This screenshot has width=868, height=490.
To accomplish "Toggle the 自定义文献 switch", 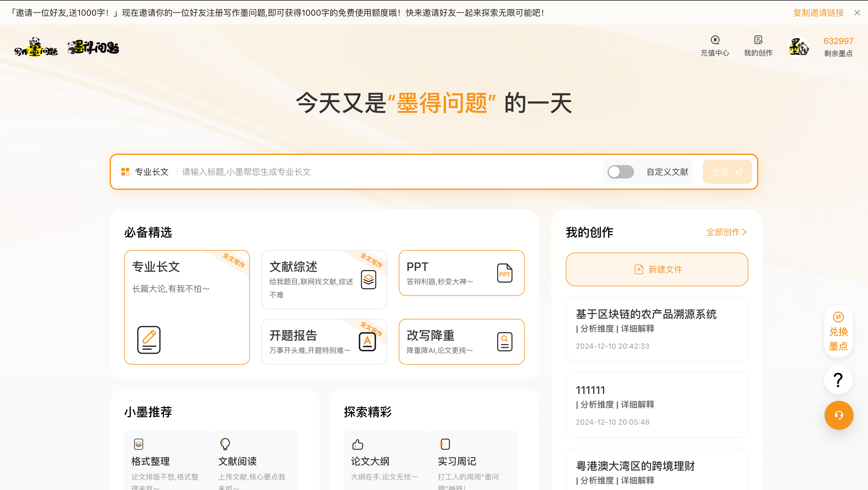I will (621, 172).
